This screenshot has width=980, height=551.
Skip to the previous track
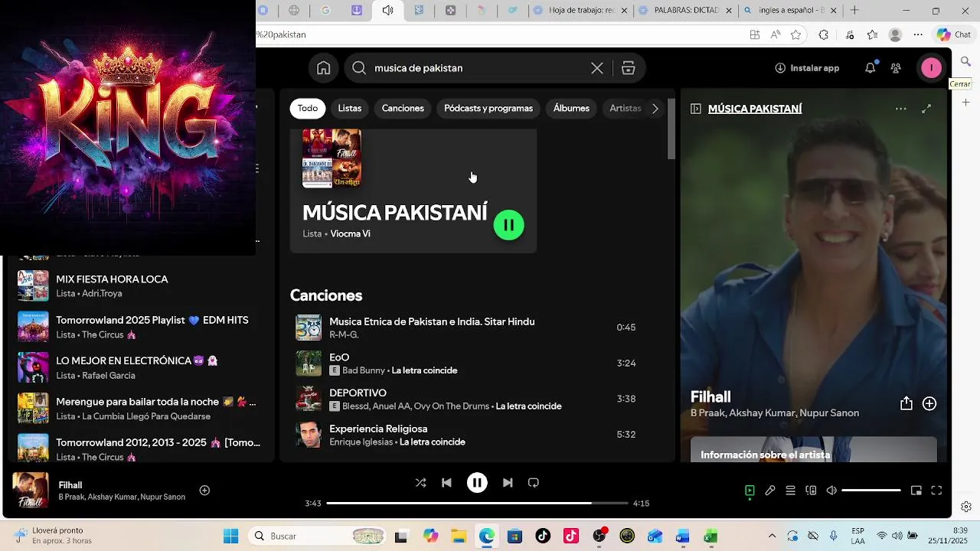446,483
